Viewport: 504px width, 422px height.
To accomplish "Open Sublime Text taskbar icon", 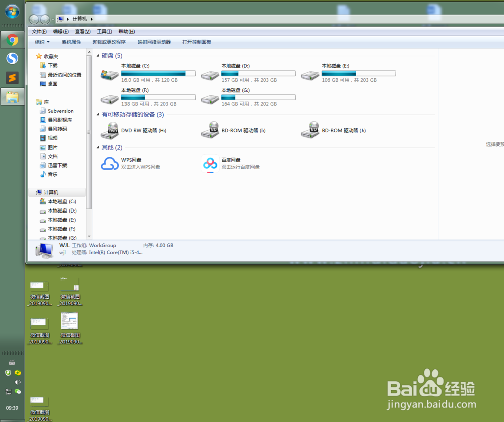I will tap(12, 78).
